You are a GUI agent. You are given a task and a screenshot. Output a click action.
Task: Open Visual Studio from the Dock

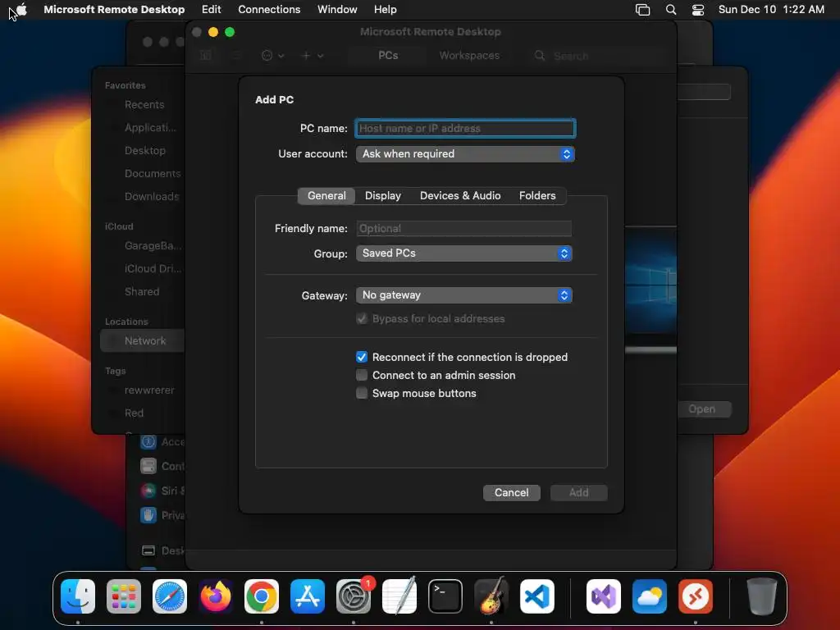tap(604, 596)
